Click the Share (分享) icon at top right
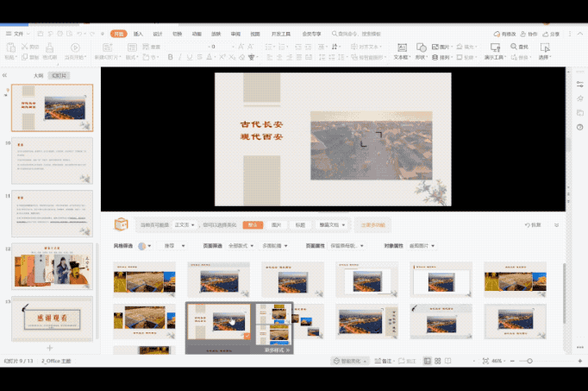The width and height of the screenshot is (588, 391). coord(554,34)
